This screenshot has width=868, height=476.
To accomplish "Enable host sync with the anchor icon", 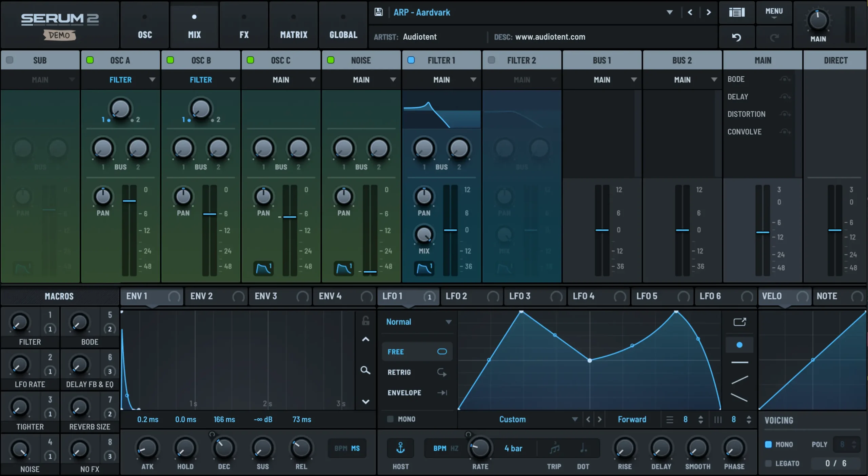I will [x=400, y=448].
